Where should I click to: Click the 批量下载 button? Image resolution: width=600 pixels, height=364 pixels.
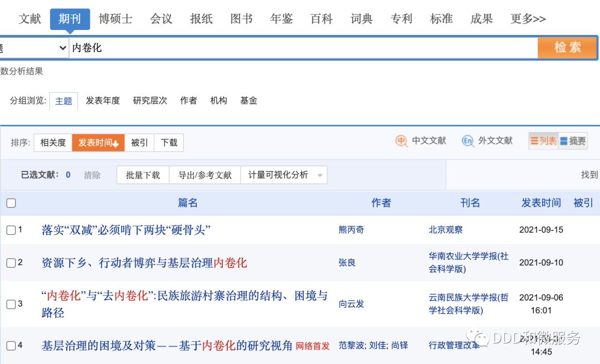tap(143, 175)
